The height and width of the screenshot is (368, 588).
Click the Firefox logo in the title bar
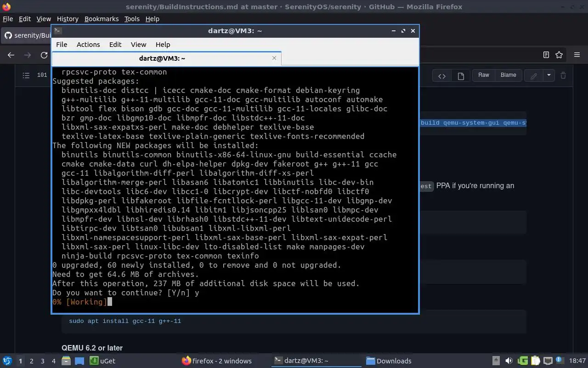6,7
